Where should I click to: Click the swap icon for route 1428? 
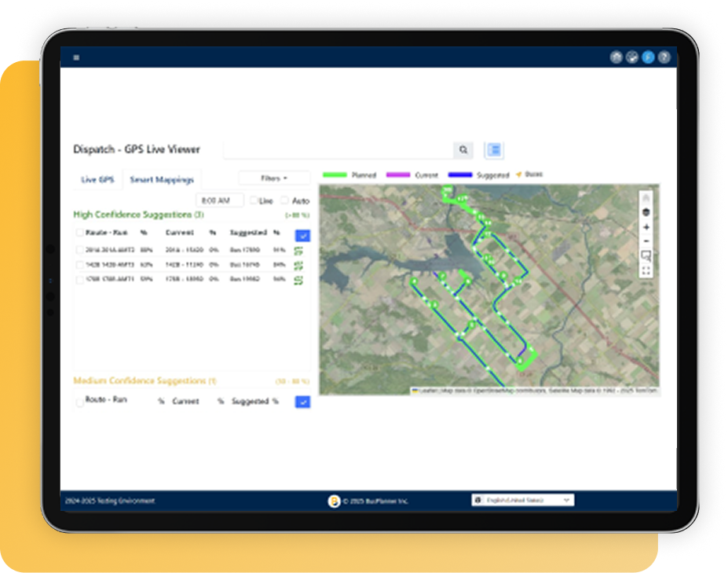point(298,266)
